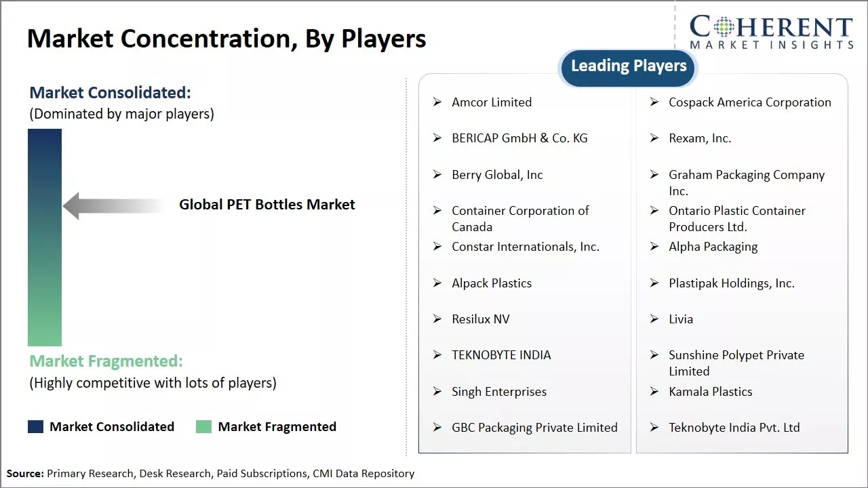
Task: Click the dark blue Market Consolidated legend square
Action: click(x=35, y=426)
